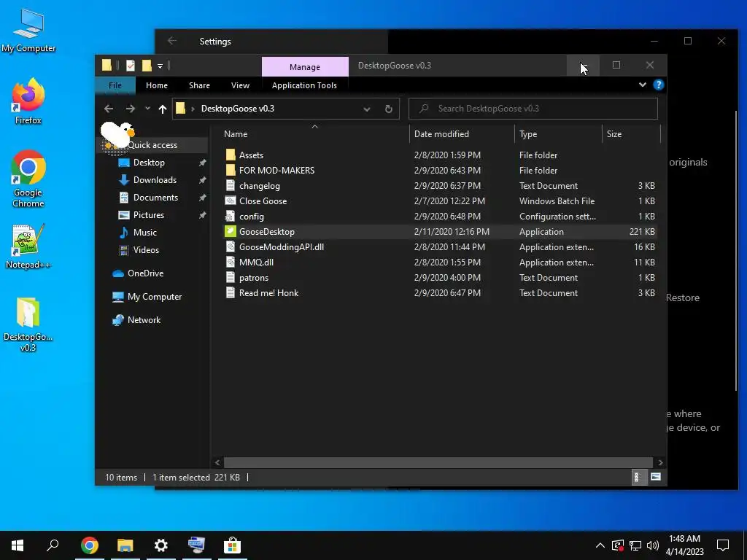This screenshot has width=747, height=560.
Task: Open Windows Start menu
Action: 18,545
